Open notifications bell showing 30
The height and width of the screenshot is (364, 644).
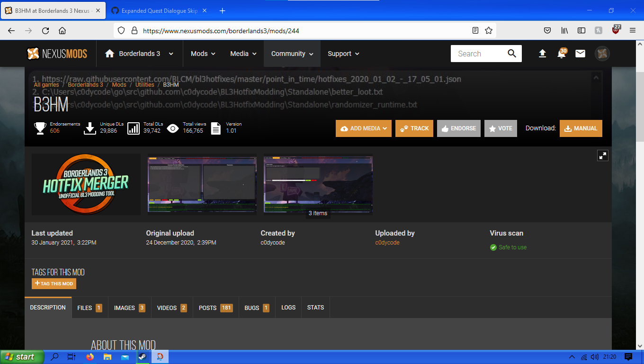tap(562, 53)
